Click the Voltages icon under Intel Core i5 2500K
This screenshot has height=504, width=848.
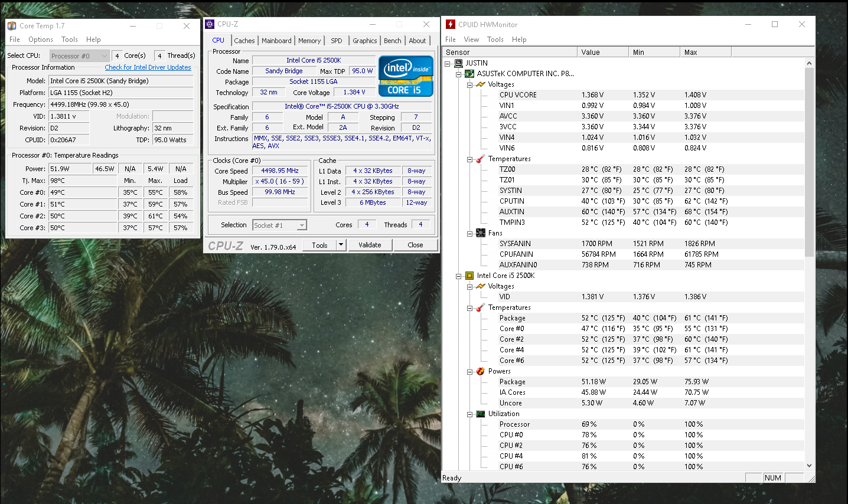tap(481, 286)
